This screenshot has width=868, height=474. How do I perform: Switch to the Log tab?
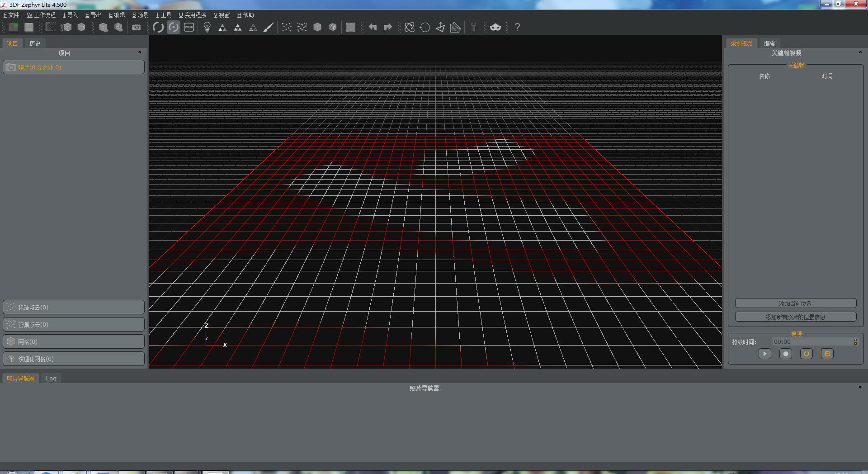click(x=51, y=378)
